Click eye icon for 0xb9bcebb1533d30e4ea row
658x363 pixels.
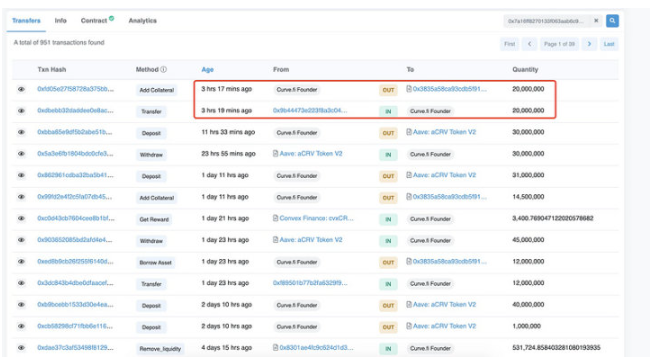click(x=21, y=305)
